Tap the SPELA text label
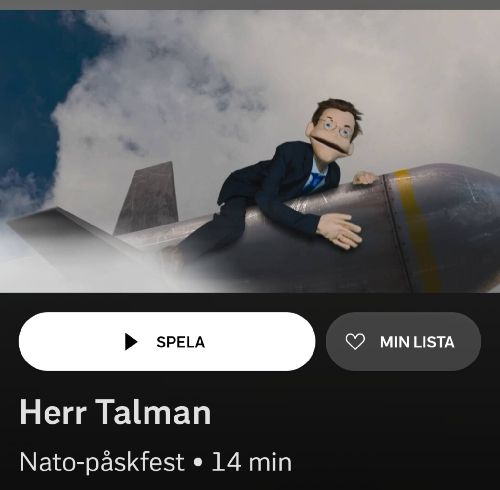 tap(180, 342)
